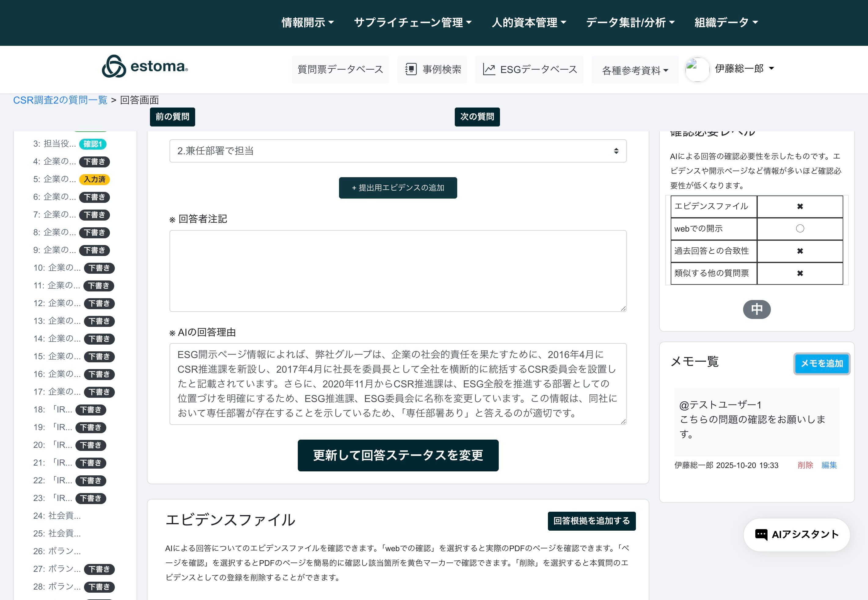Click the 確認1 status badge on question 3
Viewport: 868px width, 600px height.
pos(93,144)
